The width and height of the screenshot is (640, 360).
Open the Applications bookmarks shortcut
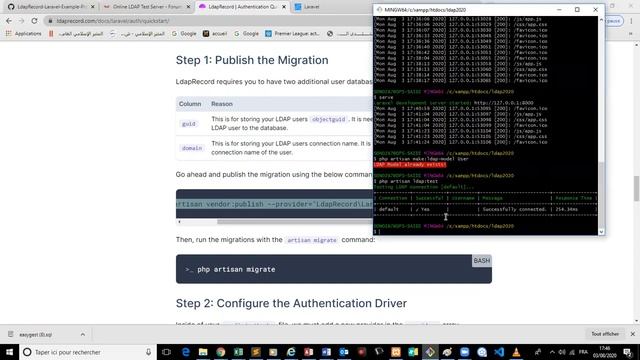click(x=23, y=34)
